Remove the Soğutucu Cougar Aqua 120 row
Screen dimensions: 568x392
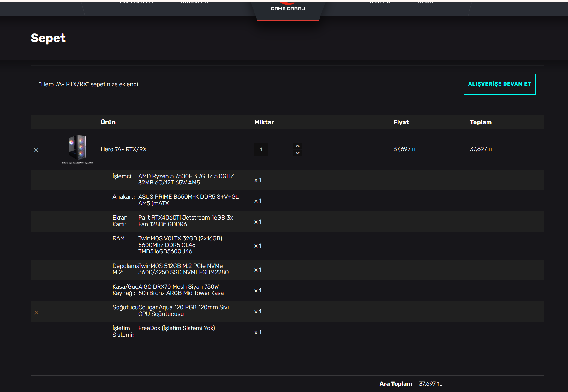point(36,312)
